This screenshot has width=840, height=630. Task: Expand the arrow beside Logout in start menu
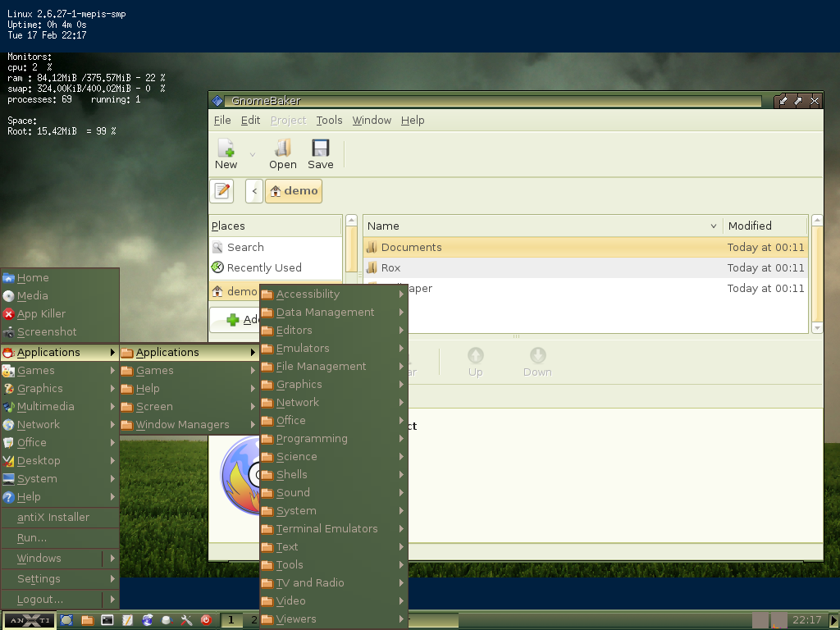[112, 599]
